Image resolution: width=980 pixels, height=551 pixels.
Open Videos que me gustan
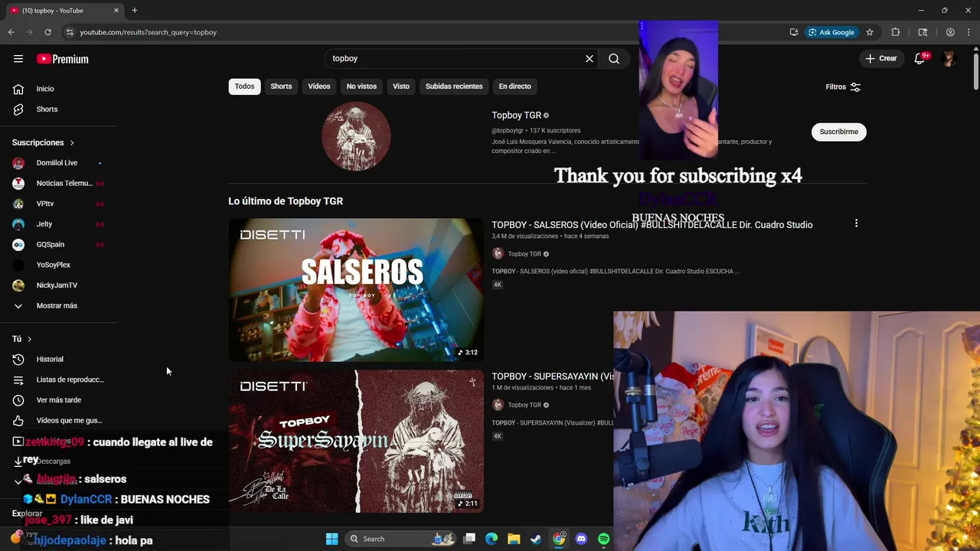coord(58,421)
